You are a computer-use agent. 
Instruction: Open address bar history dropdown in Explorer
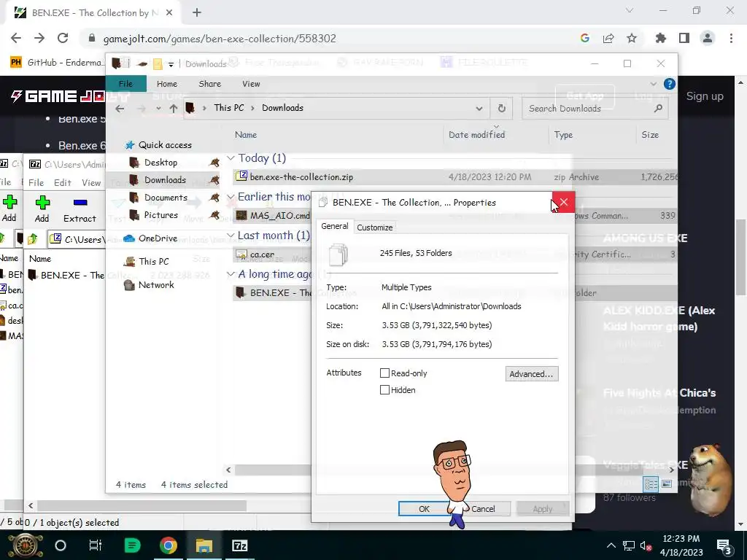click(x=479, y=108)
